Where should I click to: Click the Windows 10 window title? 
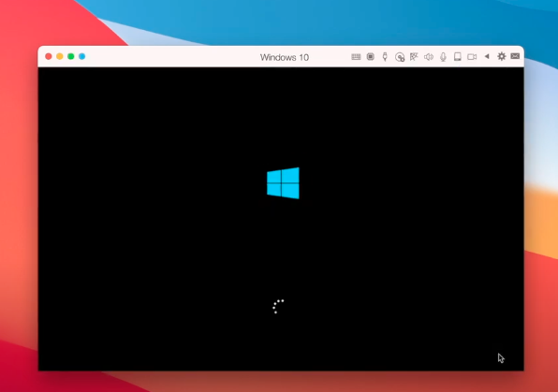(285, 57)
